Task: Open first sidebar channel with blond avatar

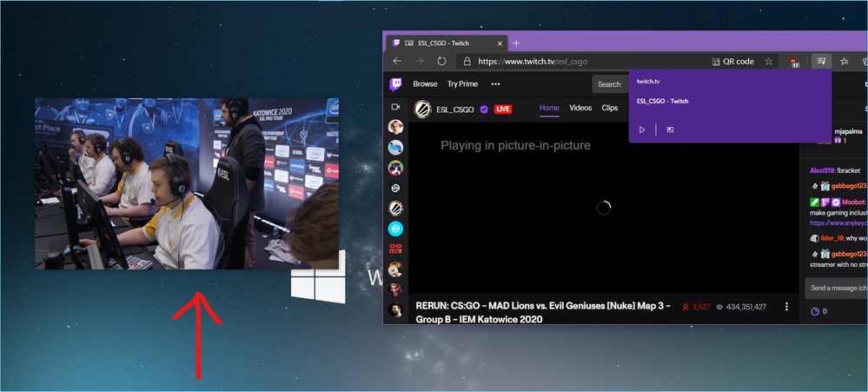Action: click(x=395, y=127)
